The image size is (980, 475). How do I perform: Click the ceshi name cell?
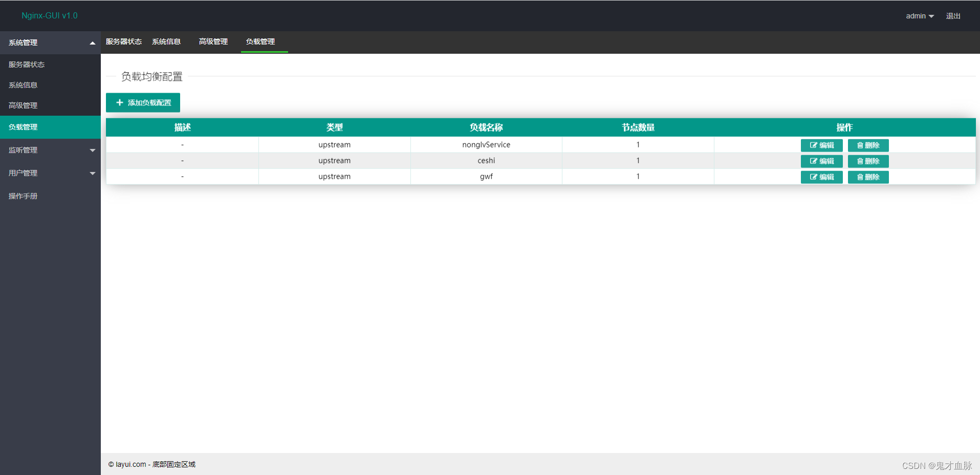point(486,161)
